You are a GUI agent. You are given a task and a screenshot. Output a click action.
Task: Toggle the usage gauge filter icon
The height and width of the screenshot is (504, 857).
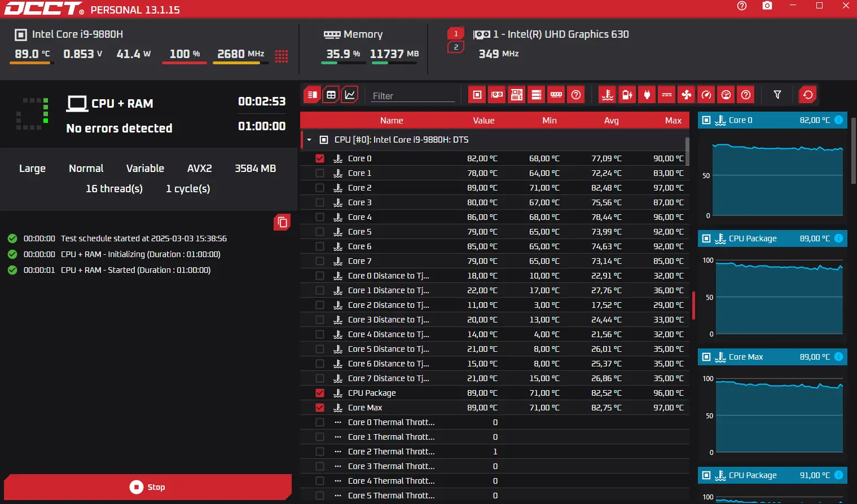coord(726,95)
